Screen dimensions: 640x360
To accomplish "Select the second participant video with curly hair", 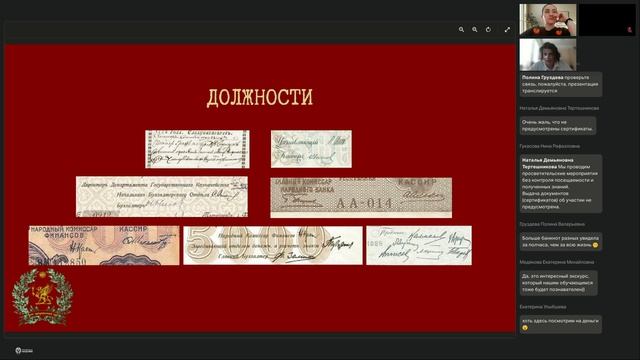I will click(548, 55).
